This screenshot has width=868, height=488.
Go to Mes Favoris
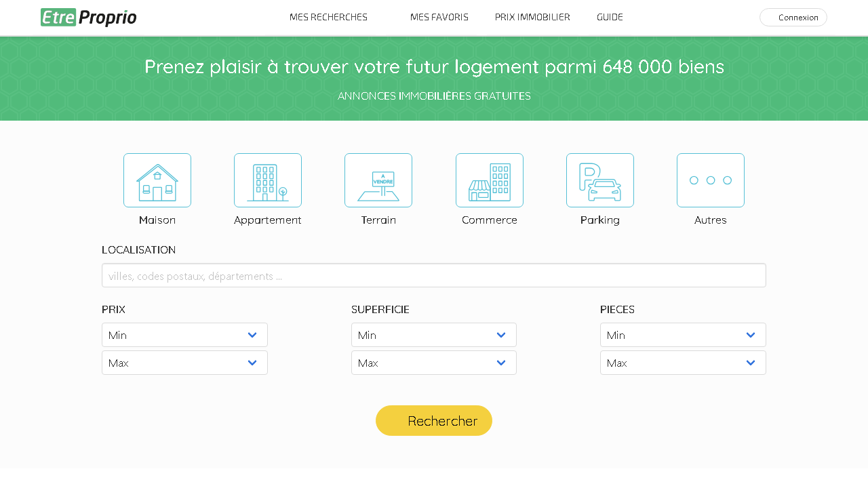[439, 18]
